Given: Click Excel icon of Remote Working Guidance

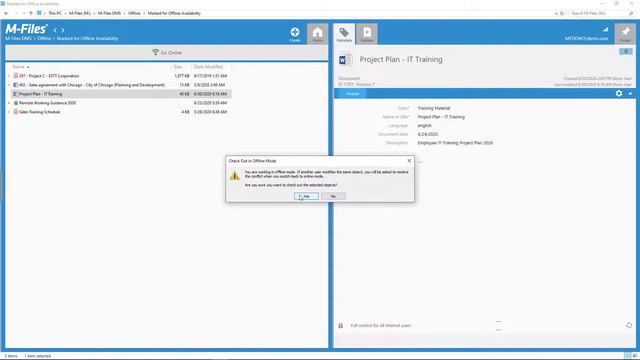Looking at the screenshot, I should pyautogui.click(x=16, y=103).
